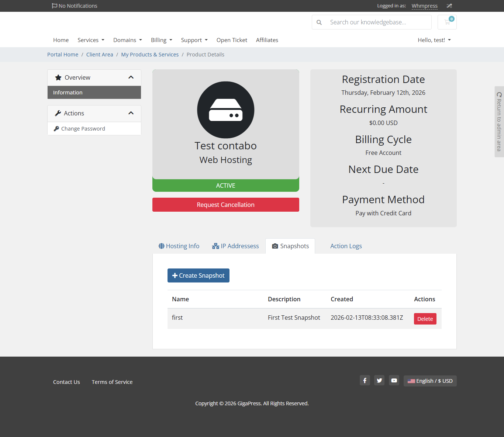Viewport: 504px width, 437px height.
Task: Open the English / $ USD selector
Action: point(430,381)
